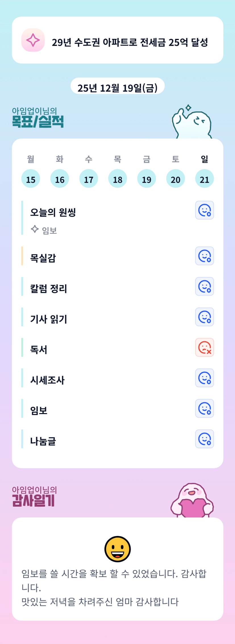Screen dimensions: 235x644
Task: Select Wednesday the 17th
Action: [89, 179]
